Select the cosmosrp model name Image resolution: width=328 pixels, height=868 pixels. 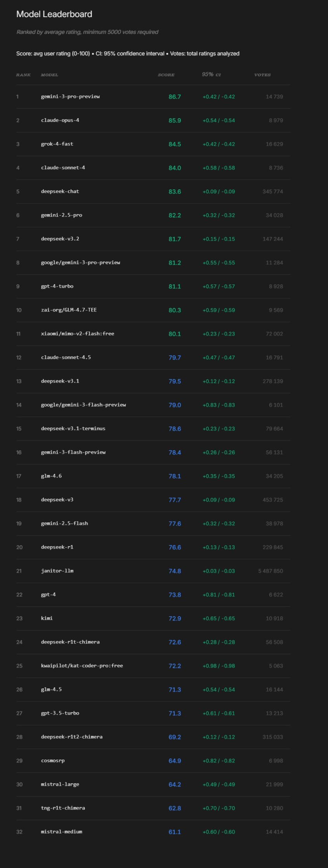point(53,760)
